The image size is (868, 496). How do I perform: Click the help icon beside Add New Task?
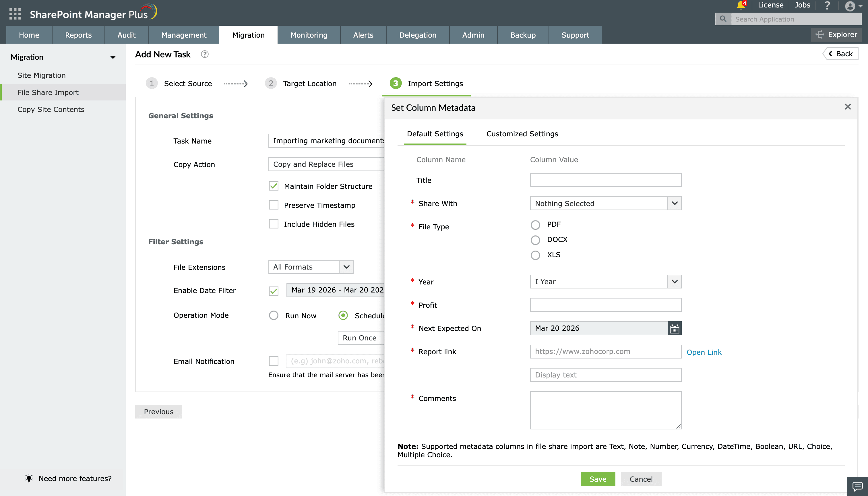pyautogui.click(x=204, y=54)
